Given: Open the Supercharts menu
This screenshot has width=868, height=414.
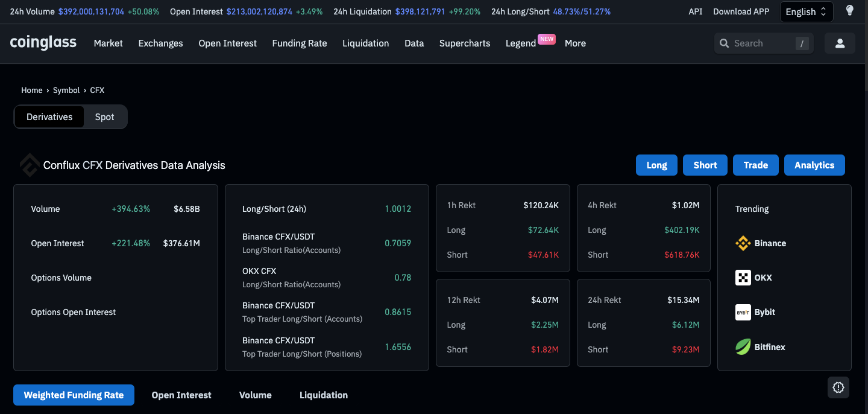Looking at the screenshot, I should tap(465, 43).
